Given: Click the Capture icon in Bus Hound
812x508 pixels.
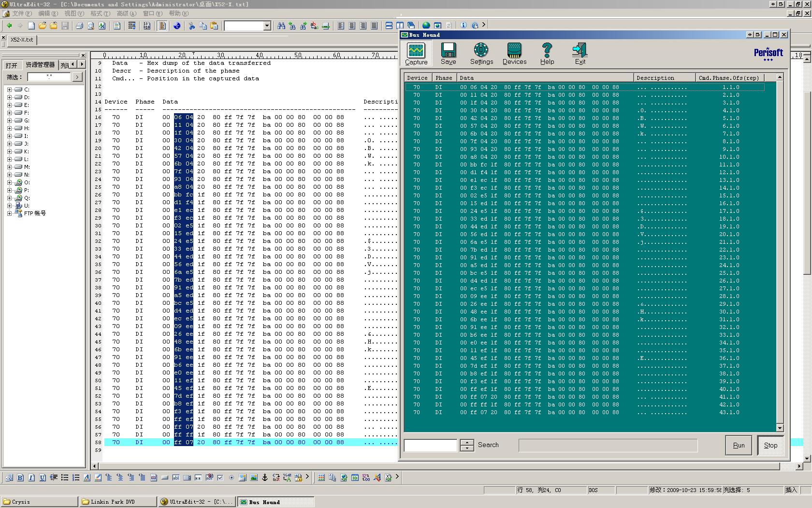Looking at the screenshot, I should 416,54.
